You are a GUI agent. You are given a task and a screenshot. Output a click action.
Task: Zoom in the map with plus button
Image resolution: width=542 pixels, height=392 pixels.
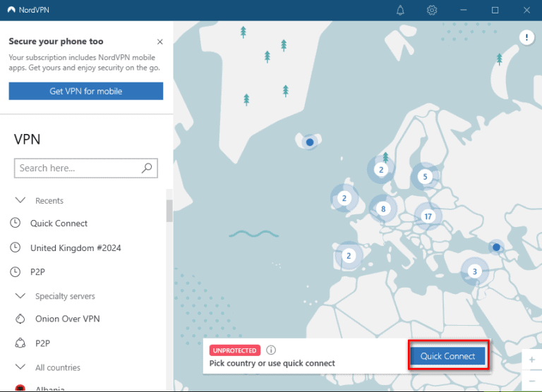pyautogui.click(x=531, y=360)
